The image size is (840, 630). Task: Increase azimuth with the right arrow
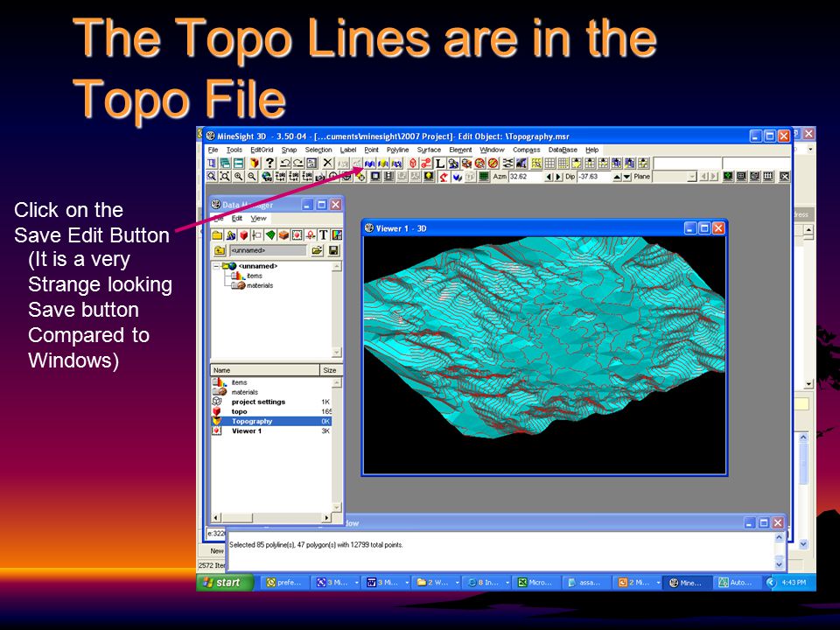click(x=558, y=176)
